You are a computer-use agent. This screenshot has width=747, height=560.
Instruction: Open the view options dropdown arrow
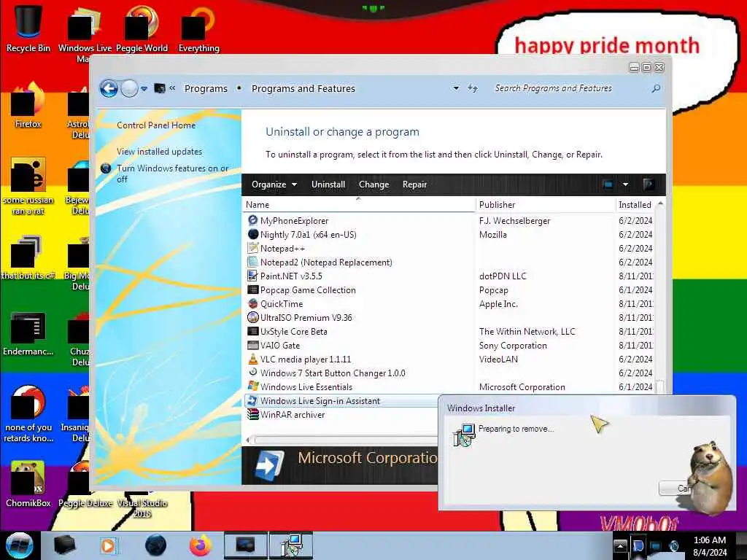tap(625, 184)
